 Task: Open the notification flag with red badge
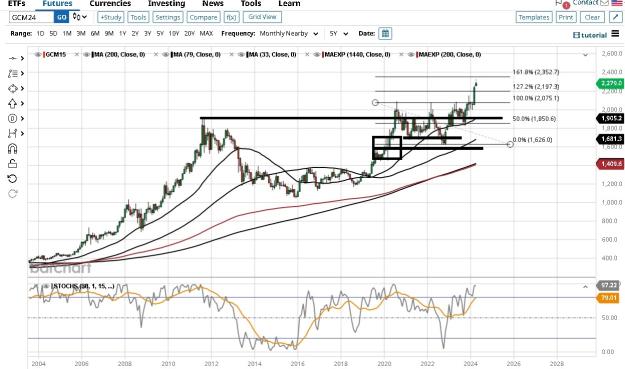tap(561, 4)
